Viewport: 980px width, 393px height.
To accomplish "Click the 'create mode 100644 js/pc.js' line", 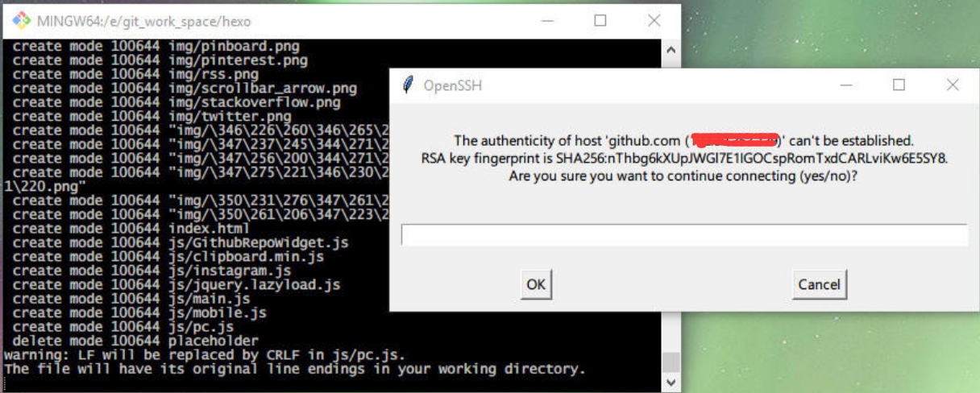I will (x=123, y=327).
